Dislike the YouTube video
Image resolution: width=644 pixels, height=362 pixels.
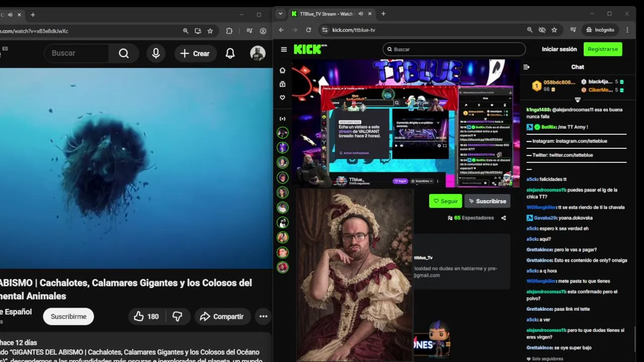pyautogui.click(x=178, y=316)
